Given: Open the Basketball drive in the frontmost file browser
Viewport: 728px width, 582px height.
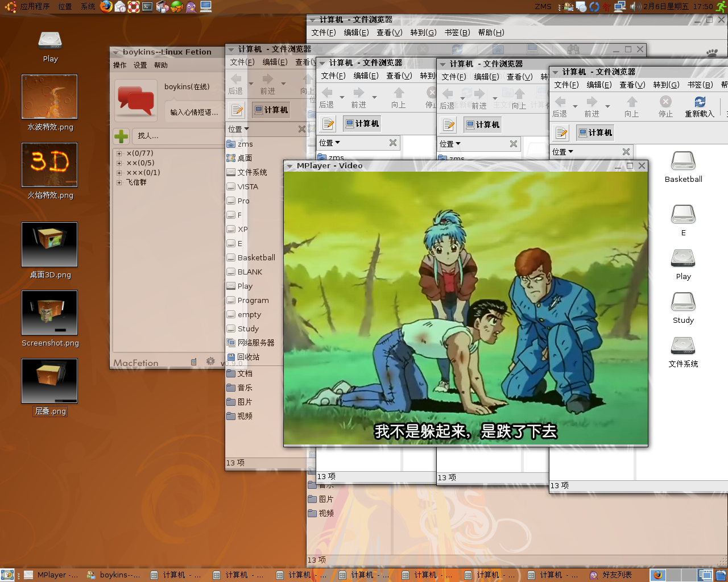Looking at the screenshot, I should pos(683,161).
